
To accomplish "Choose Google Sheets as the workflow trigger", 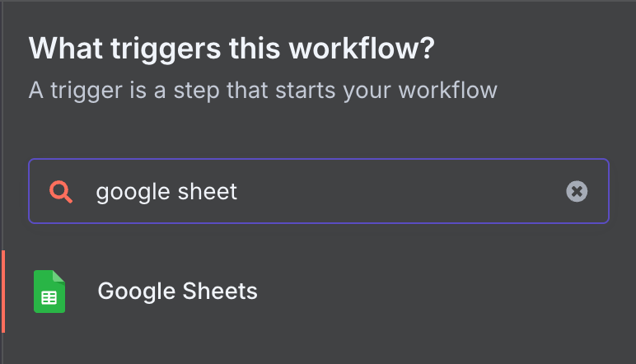I will point(177,292).
